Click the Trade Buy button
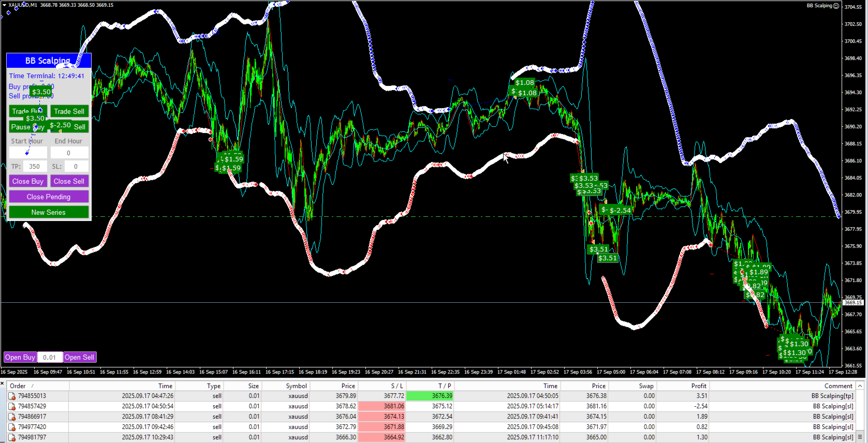The width and height of the screenshot is (868, 443). [28, 111]
